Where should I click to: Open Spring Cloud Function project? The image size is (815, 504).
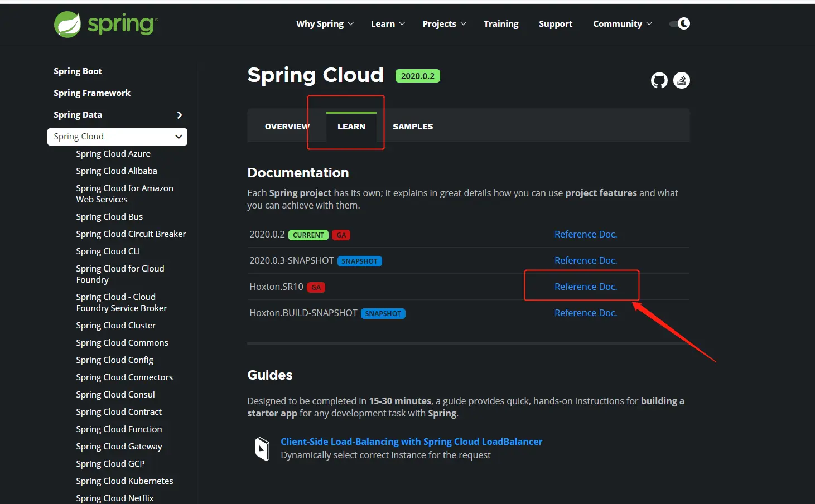pyautogui.click(x=119, y=429)
